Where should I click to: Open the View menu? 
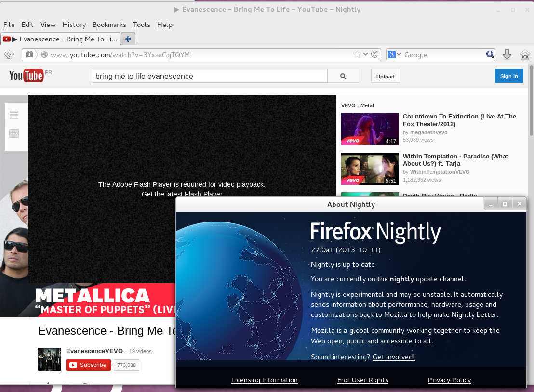click(x=48, y=25)
